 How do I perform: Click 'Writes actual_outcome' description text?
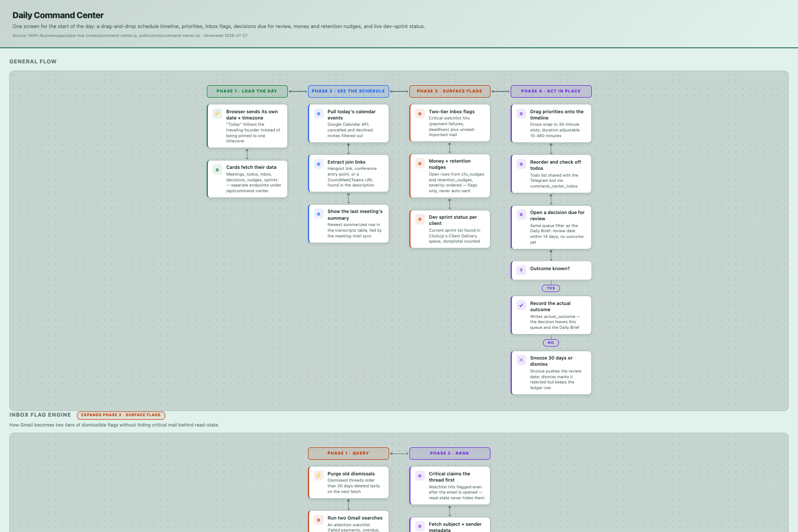pyautogui.click(x=555, y=322)
